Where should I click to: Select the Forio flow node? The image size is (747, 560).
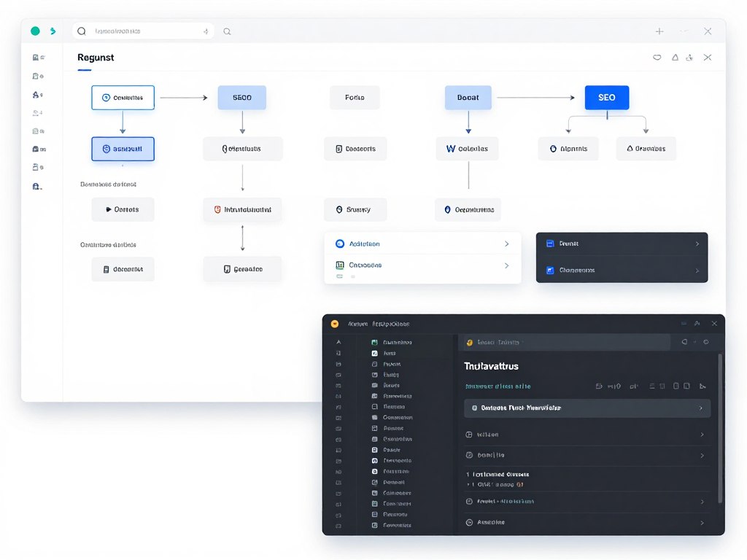click(x=355, y=98)
